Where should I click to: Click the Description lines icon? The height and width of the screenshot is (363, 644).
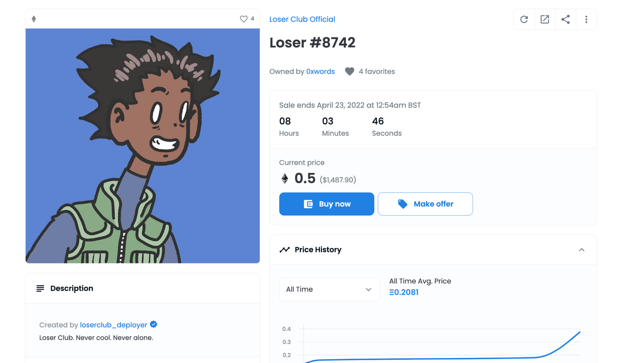click(x=40, y=289)
